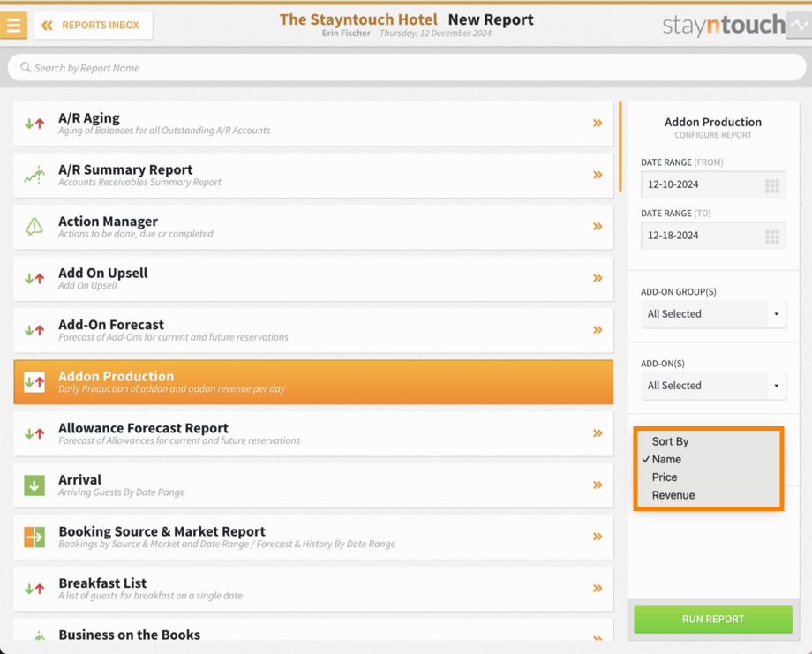Image resolution: width=812 pixels, height=654 pixels.
Task: Click the Breakfast List arrows icon
Action: (x=34, y=589)
